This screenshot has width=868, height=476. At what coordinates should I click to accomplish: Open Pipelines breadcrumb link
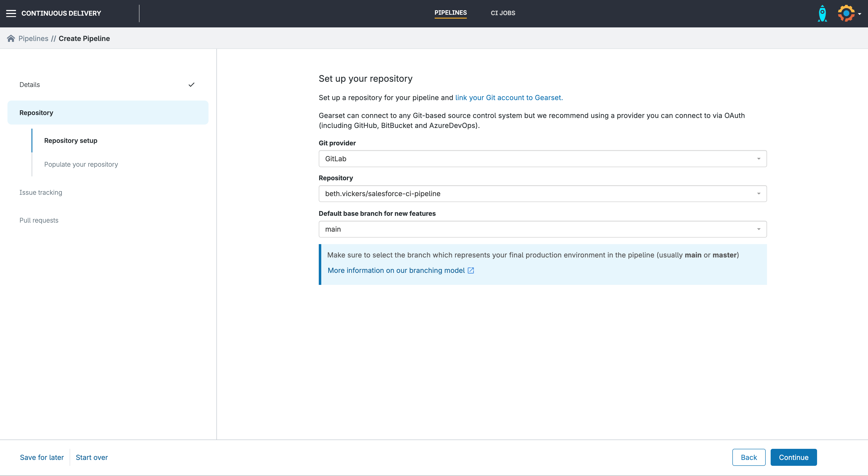point(33,38)
